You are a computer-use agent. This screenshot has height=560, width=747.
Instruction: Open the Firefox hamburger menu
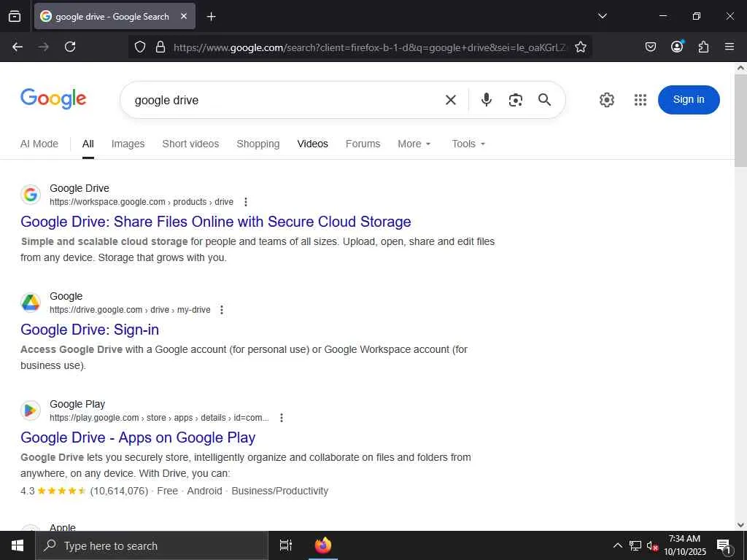pyautogui.click(x=729, y=47)
